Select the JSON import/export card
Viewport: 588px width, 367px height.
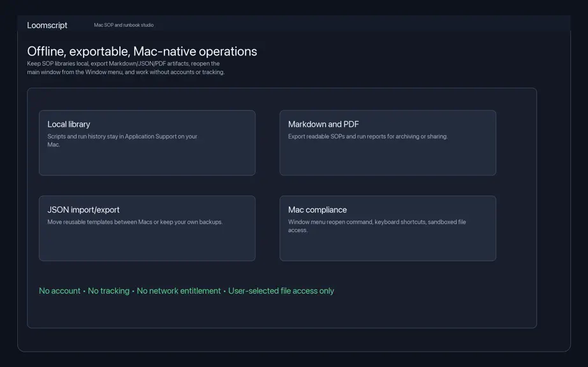coord(147,229)
